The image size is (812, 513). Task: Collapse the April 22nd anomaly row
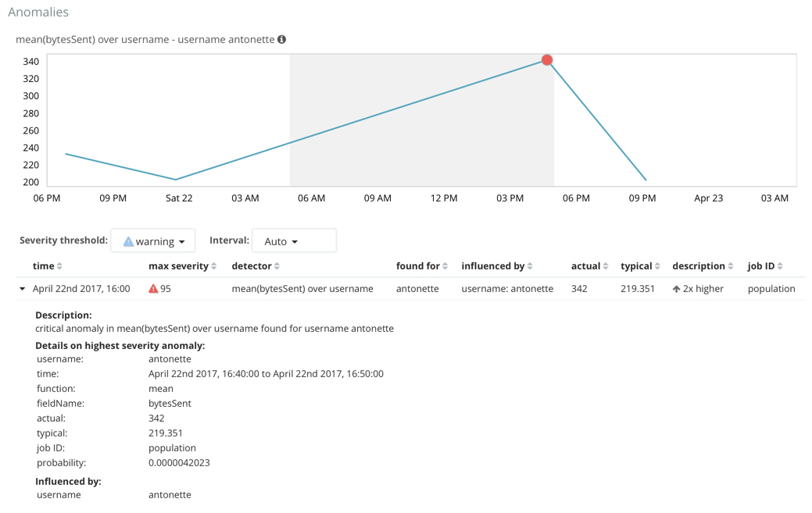click(22, 289)
